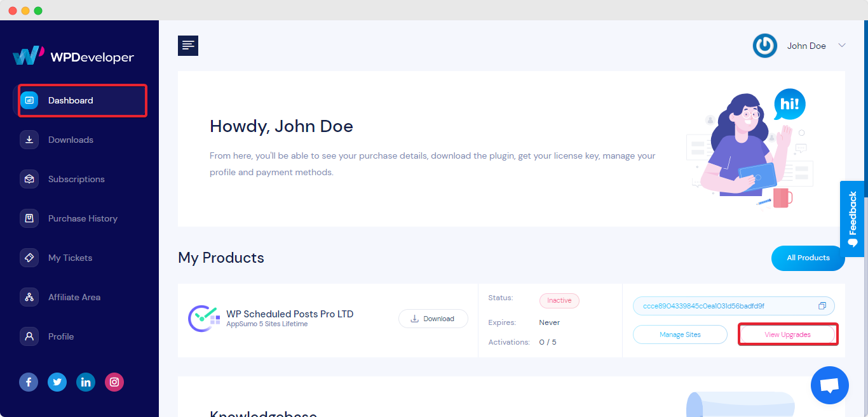Click the Inactive status badge

tap(559, 300)
